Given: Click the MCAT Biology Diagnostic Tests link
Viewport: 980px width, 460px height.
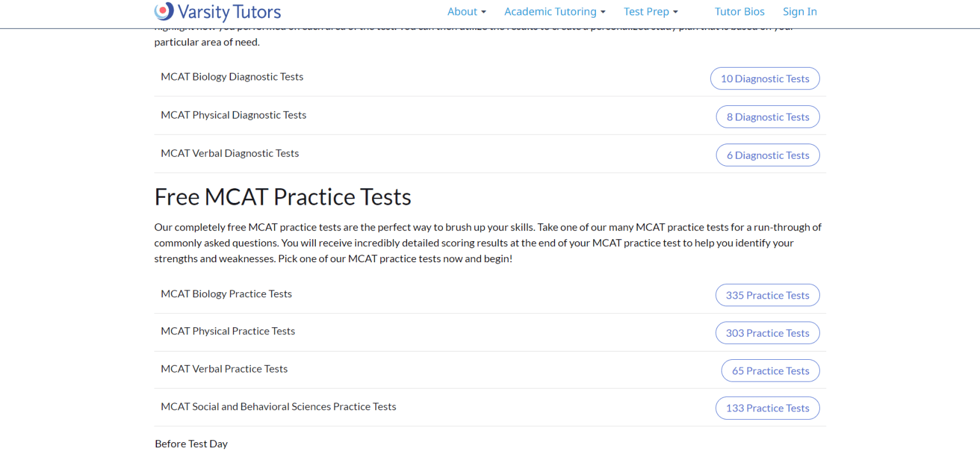Looking at the screenshot, I should coord(232,77).
